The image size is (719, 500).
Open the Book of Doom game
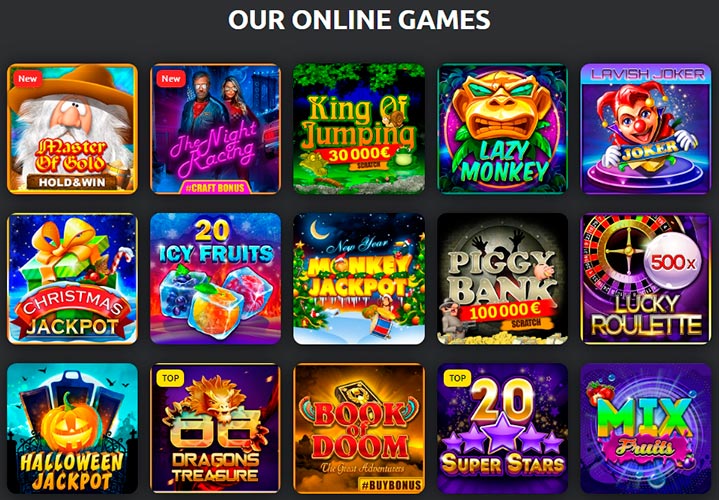pos(359,428)
